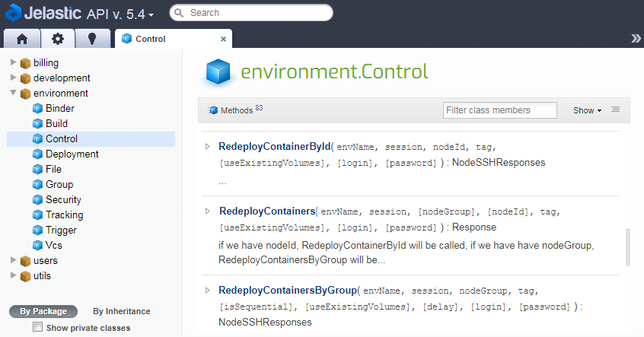Select the By Package view toggle
Image resolution: width=644 pixels, height=337 pixels.
[43, 311]
